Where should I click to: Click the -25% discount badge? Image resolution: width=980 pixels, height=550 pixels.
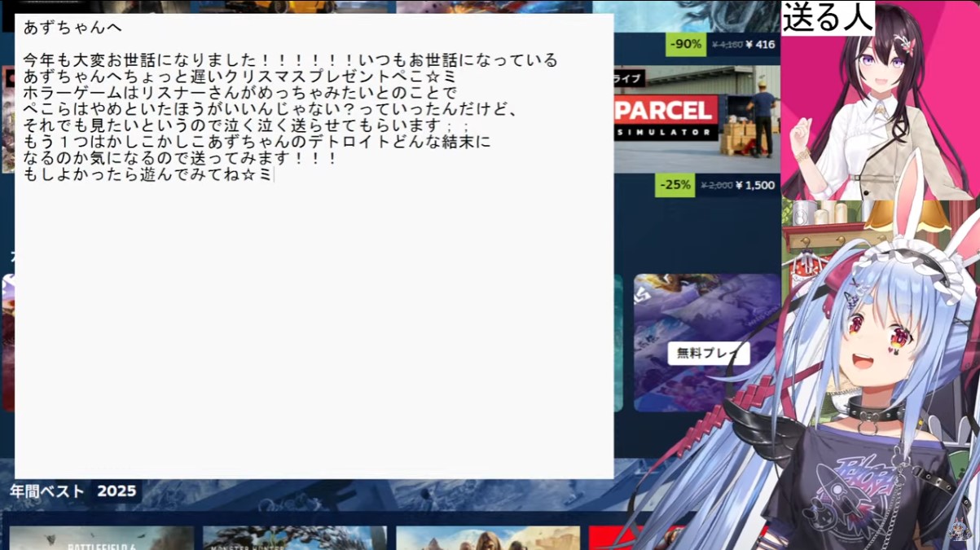(675, 185)
